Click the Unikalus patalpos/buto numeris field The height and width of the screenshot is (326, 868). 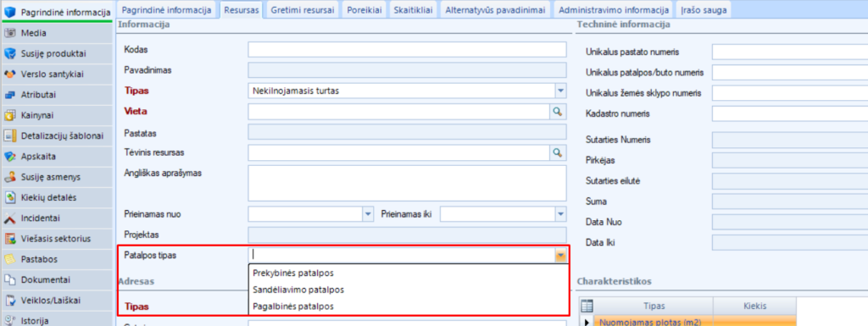[790, 72]
